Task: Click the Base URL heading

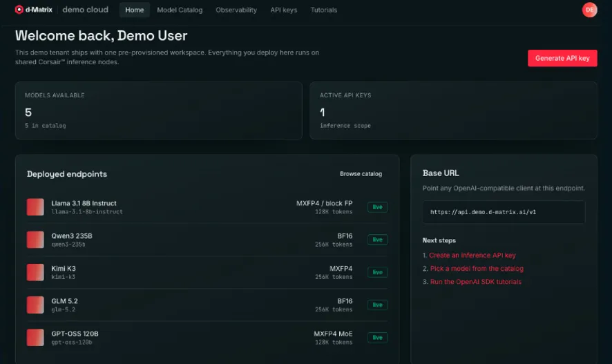Action: click(x=441, y=173)
